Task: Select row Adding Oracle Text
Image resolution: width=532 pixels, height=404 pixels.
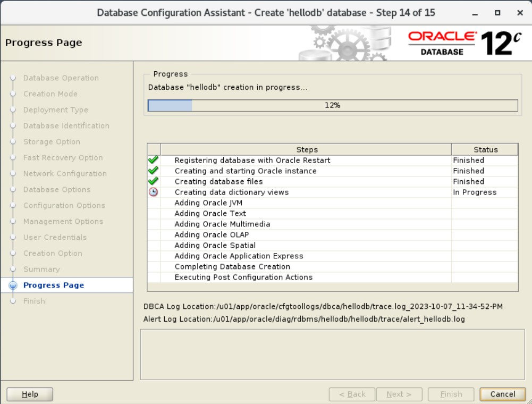Action: coord(333,213)
